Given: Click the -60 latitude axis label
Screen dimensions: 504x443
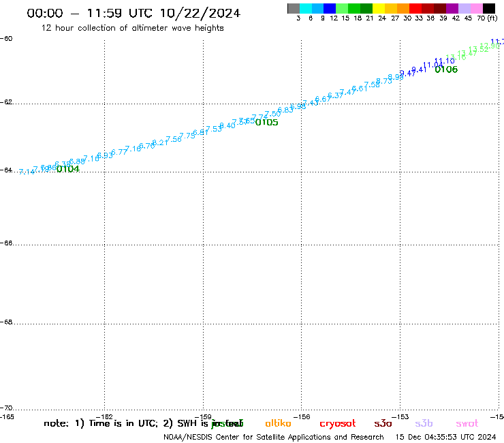Looking at the screenshot, I should coord(6,39).
